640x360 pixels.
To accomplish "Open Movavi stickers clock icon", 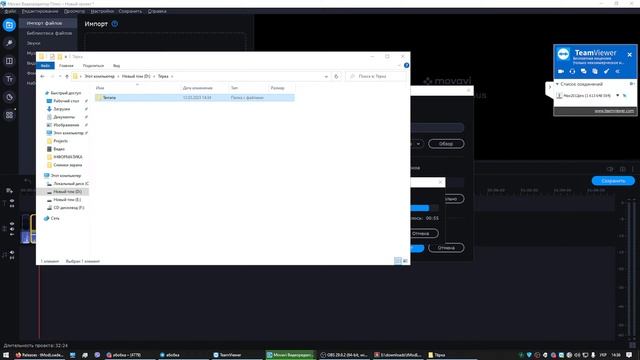I will pyautogui.click(x=9, y=97).
